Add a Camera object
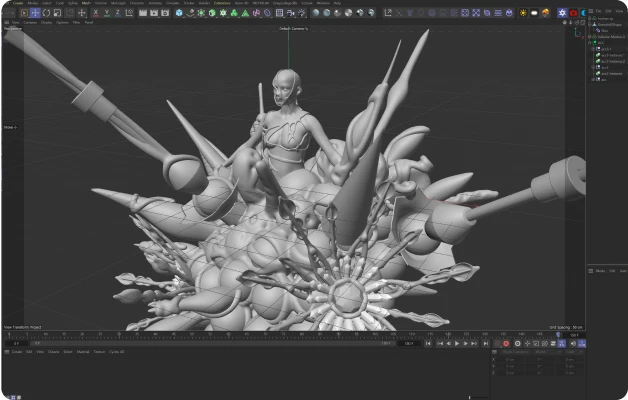The width and height of the screenshot is (628, 400). click(291, 13)
